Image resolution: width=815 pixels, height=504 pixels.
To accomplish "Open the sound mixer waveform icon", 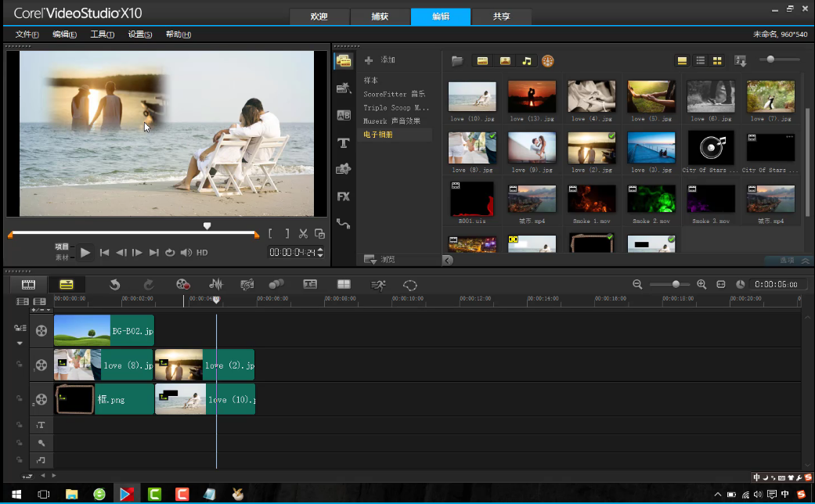I will [216, 285].
